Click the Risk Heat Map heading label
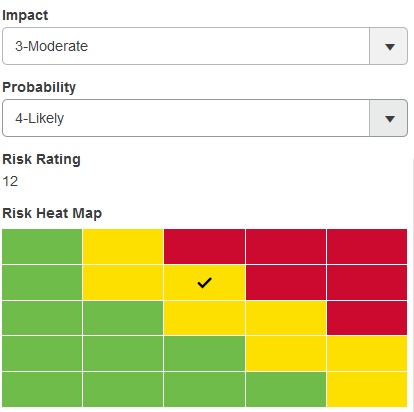The width and height of the screenshot is (414, 412). point(52,213)
